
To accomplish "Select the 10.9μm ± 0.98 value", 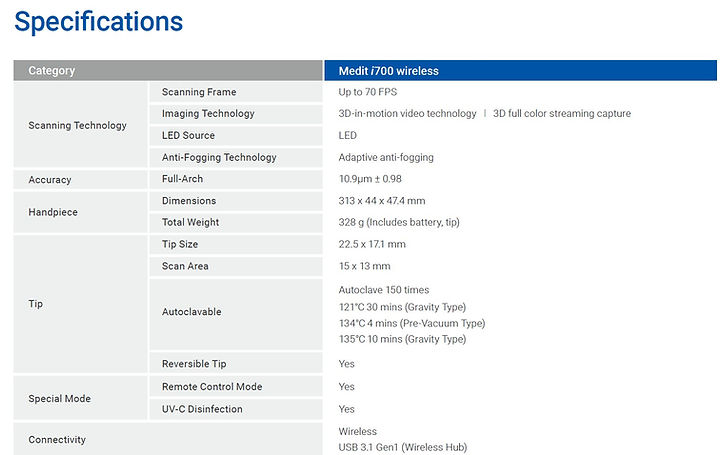I will click(370, 179).
